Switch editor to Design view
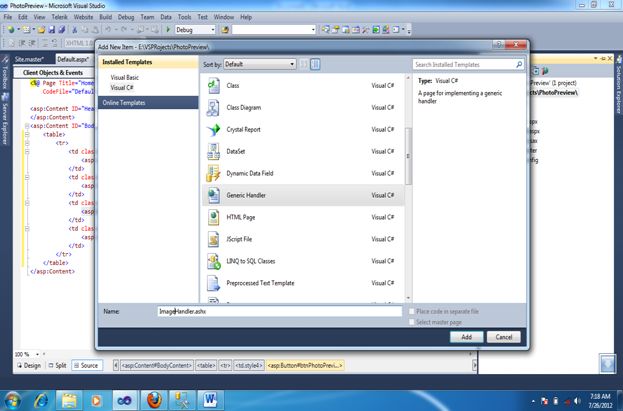 (29, 365)
